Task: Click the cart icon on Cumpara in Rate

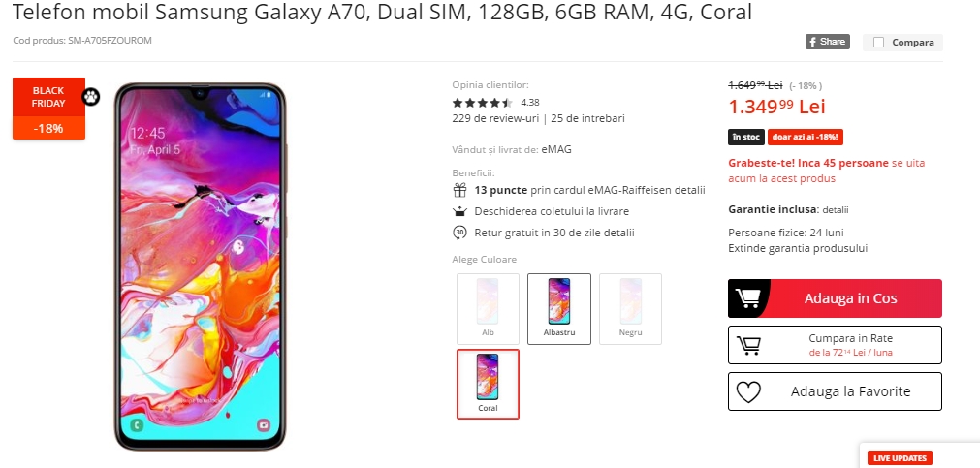Action: click(x=748, y=345)
